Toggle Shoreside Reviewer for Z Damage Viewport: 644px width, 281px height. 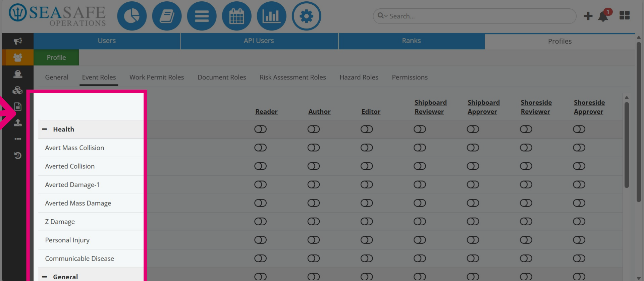526,221
